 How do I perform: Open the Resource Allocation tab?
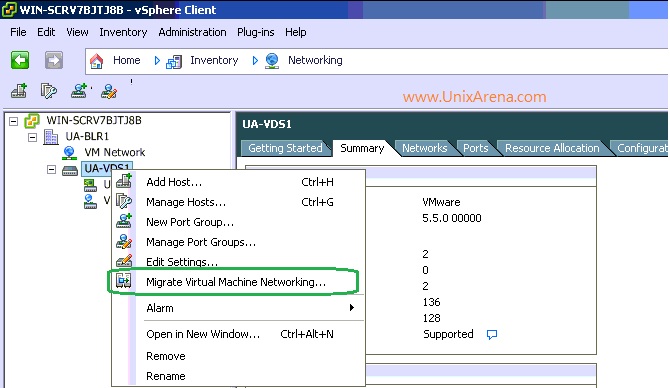tap(552, 148)
